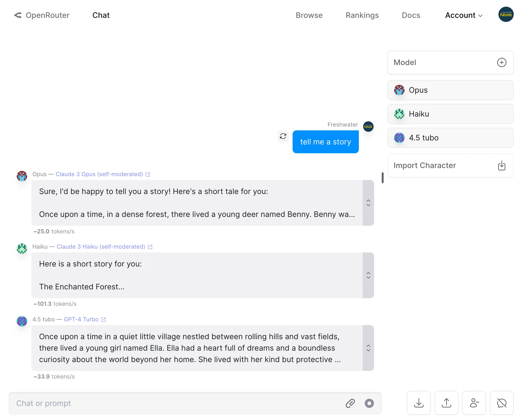Open Claude 3 Opus (self-moderated) link

99,174
